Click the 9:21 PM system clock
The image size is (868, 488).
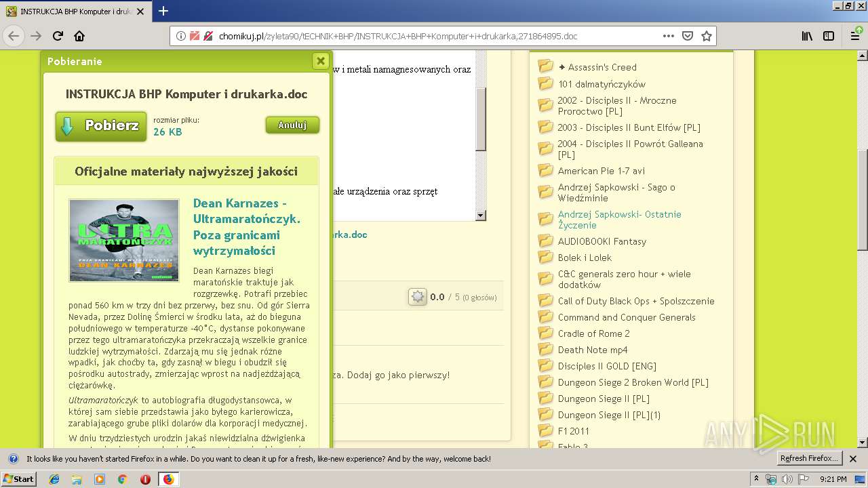[833, 479]
